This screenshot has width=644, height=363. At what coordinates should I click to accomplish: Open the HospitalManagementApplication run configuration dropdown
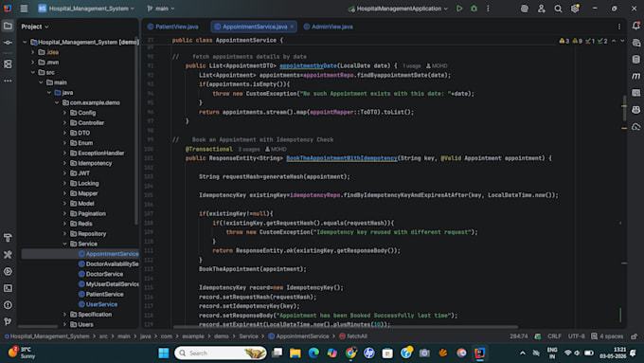398,9
